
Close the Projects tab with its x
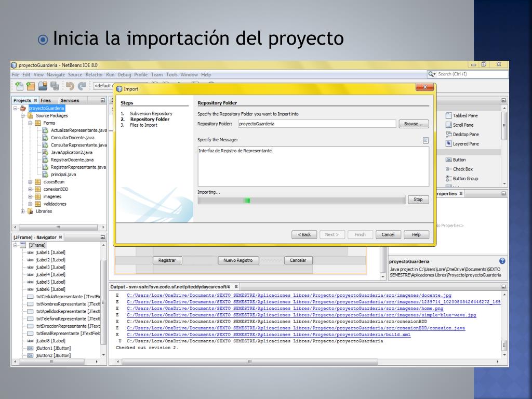coord(35,100)
